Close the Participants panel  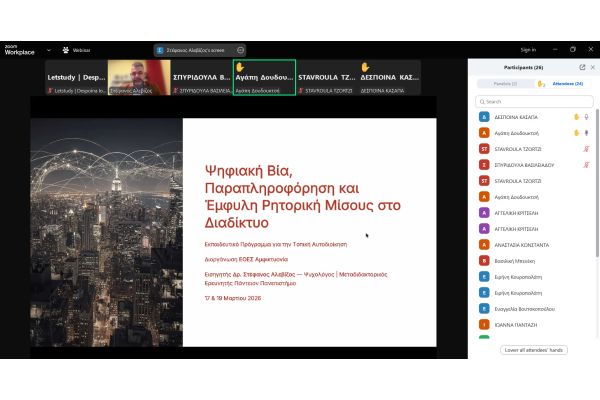click(592, 67)
